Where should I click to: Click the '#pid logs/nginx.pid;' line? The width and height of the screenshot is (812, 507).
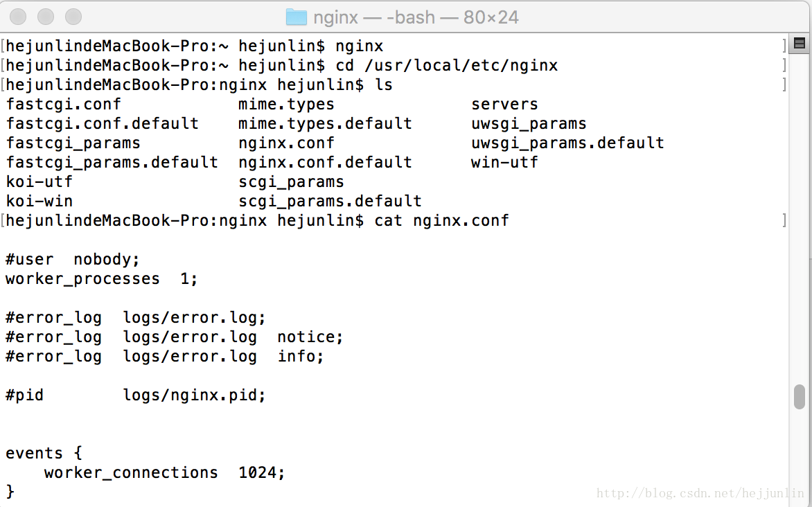(136, 395)
